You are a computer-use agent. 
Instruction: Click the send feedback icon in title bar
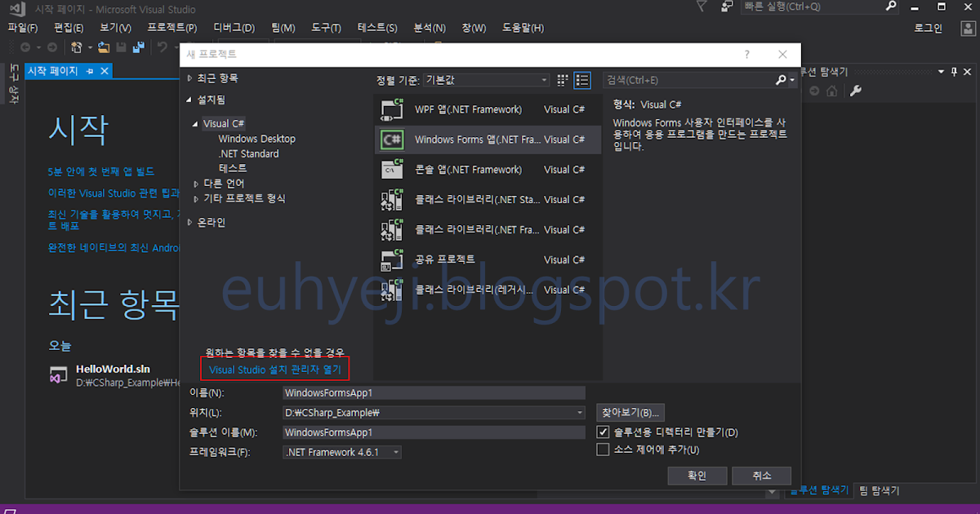click(x=727, y=7)
